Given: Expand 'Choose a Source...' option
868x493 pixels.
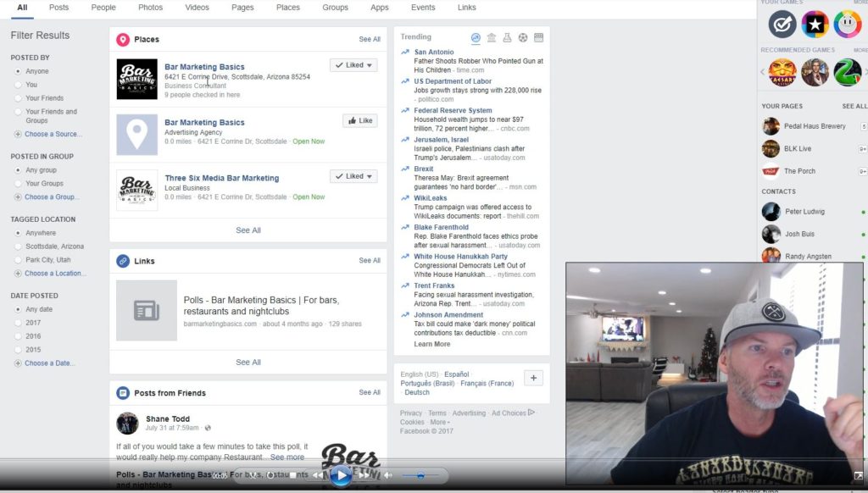Looking at the screenshot, I should (x=53, y=135).
